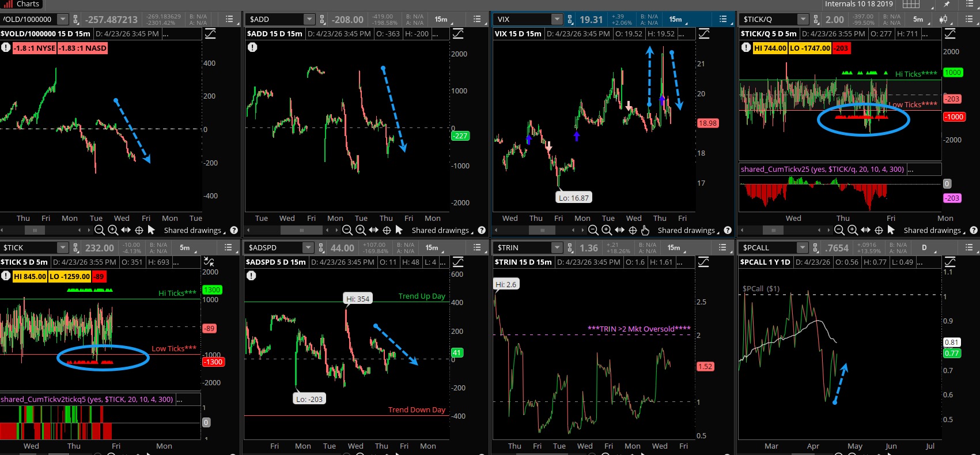Click crosshair icon under $TICK/Q chart
980x455 pixels.
879,230
